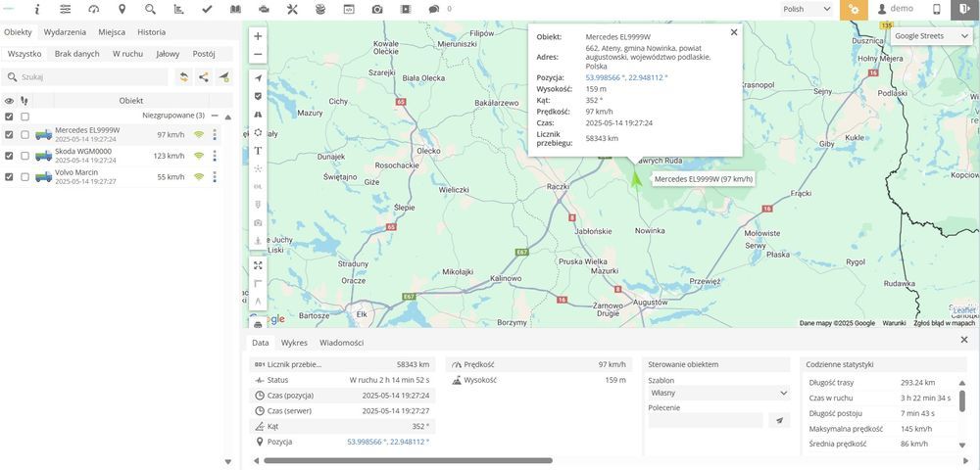This screenshot has width=980, height=470.
Task: Enable follow checkbox for Skoda WGM0000
Action: [24, 156]
